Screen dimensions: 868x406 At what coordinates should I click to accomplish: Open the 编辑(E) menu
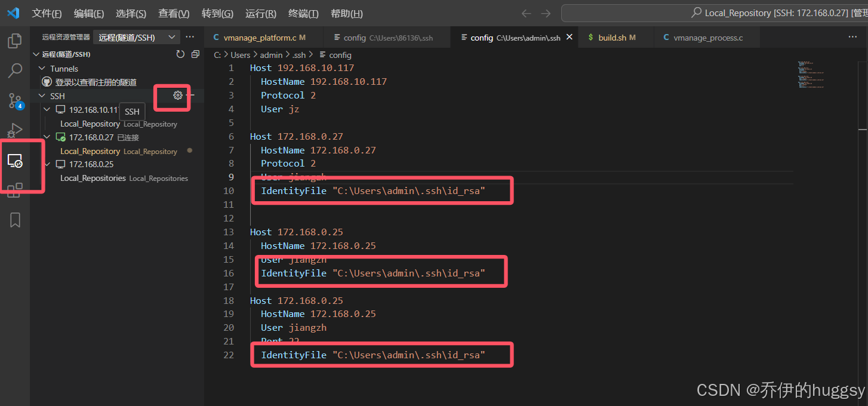pos(89,13)
